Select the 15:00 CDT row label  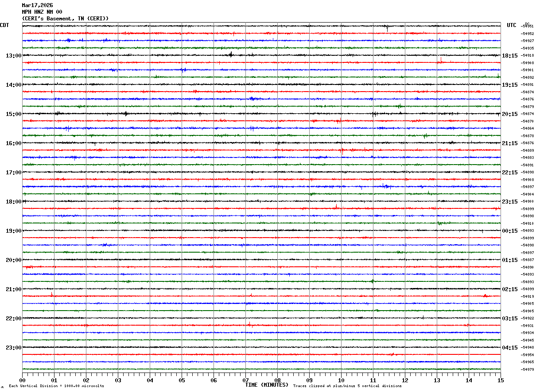[13, 114]
